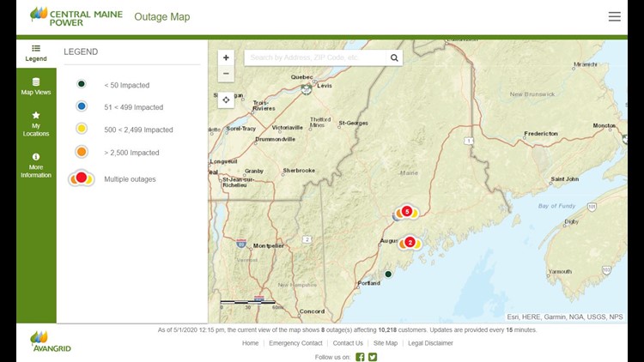This screenshot has height=362, width=644.
Task: Open the Legal Disclaimer link
Action: click(x=430, y=343)
